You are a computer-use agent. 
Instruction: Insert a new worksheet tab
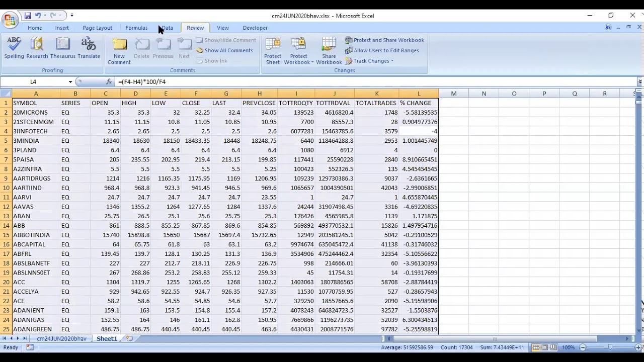pos(129,339)
